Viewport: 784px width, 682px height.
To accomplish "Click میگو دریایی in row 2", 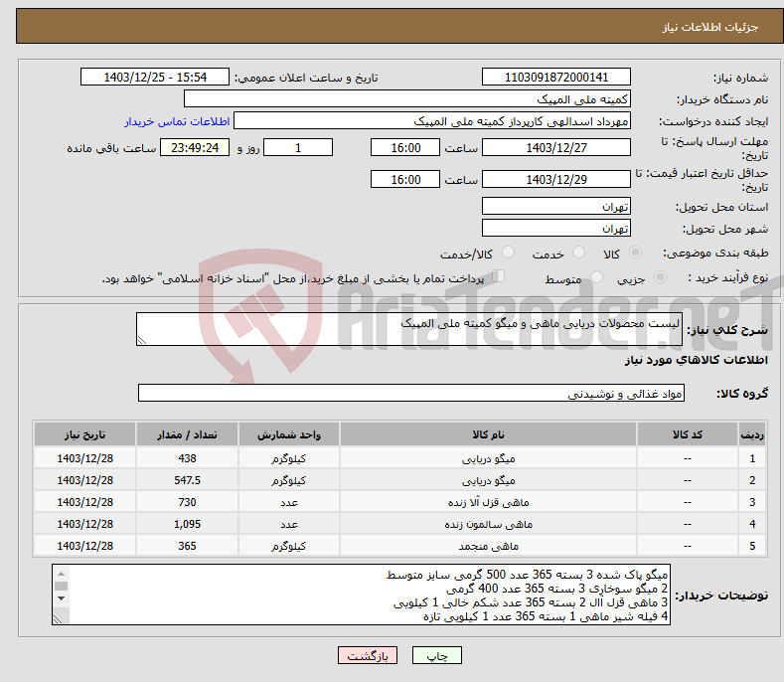I will (x=488, y=480).
